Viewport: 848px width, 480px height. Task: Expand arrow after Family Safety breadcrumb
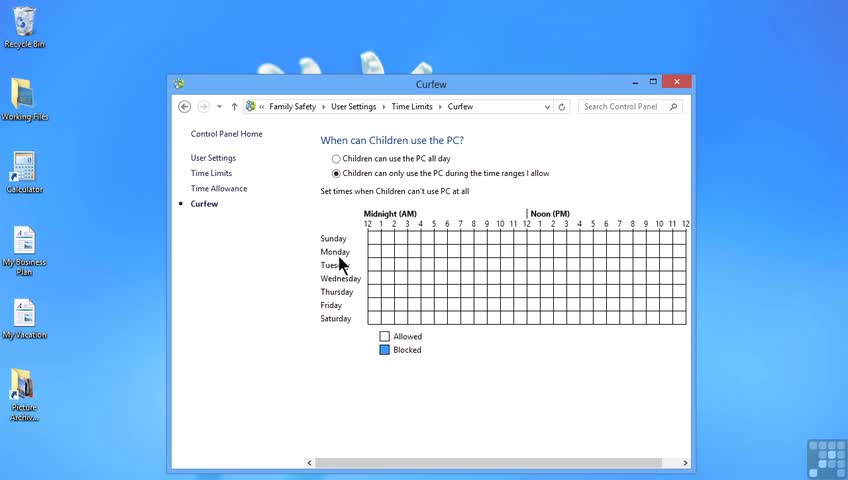coord(323,106)
